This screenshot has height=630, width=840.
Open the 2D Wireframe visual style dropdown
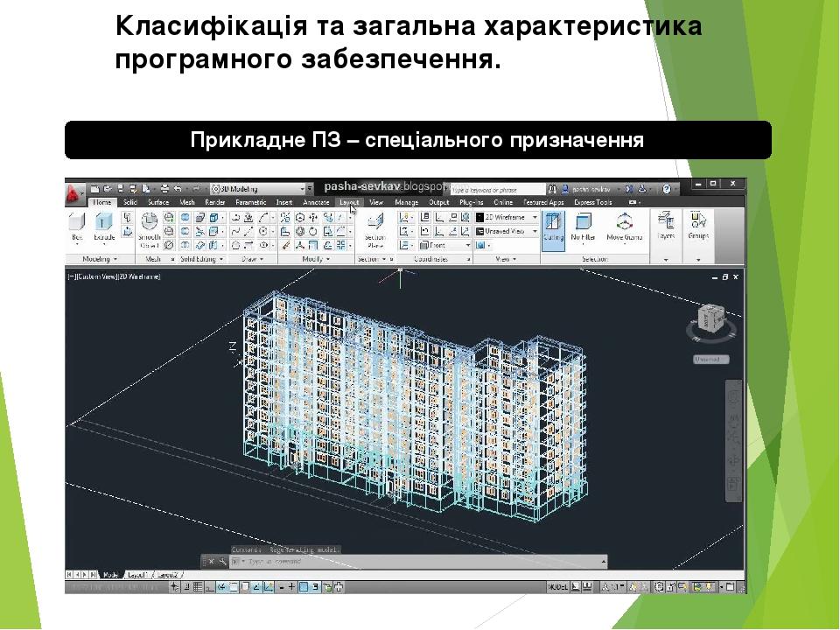coord(507,217)
